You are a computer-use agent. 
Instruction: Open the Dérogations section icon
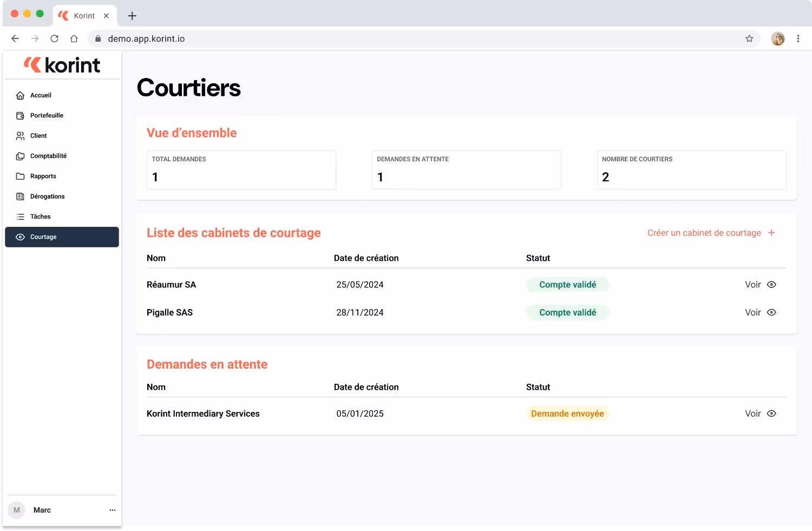20,196
